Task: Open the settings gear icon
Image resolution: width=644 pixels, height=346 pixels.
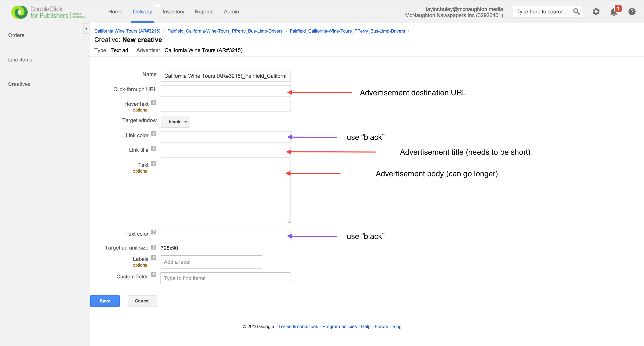Action: (596, 12)
